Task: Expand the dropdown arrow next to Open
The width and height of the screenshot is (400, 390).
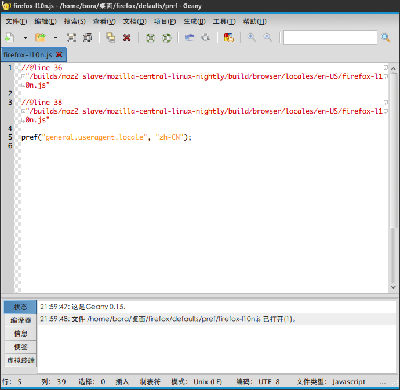Action: (x=55, y=38)
